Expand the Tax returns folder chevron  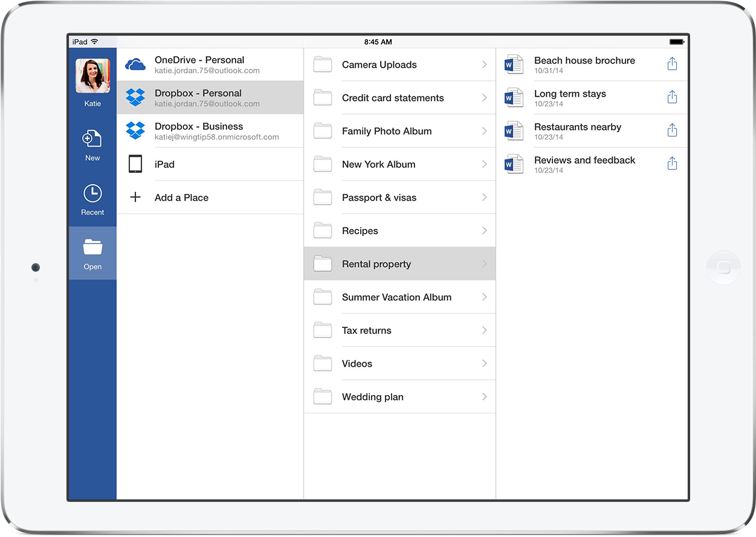484,330
